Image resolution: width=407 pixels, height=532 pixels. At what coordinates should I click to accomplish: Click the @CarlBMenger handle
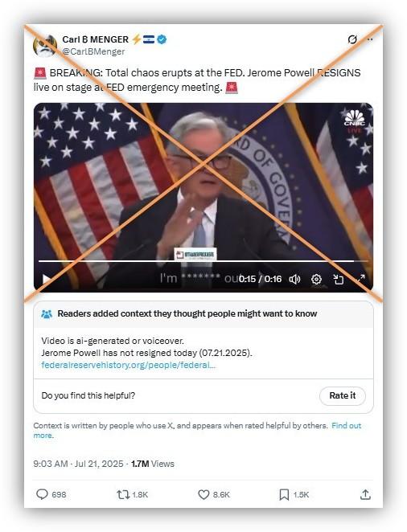point(93,51)
